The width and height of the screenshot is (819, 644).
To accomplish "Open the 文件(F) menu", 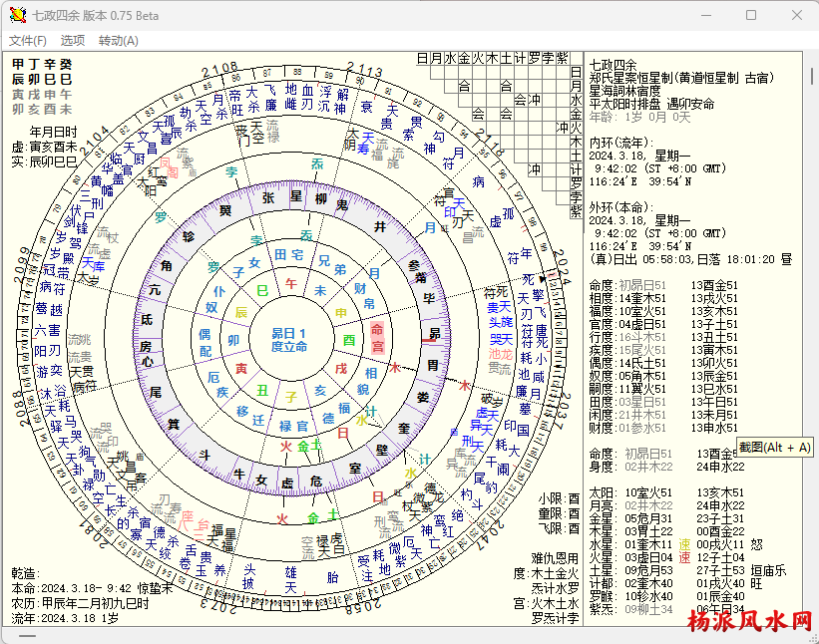I will [x=28, y=41].
